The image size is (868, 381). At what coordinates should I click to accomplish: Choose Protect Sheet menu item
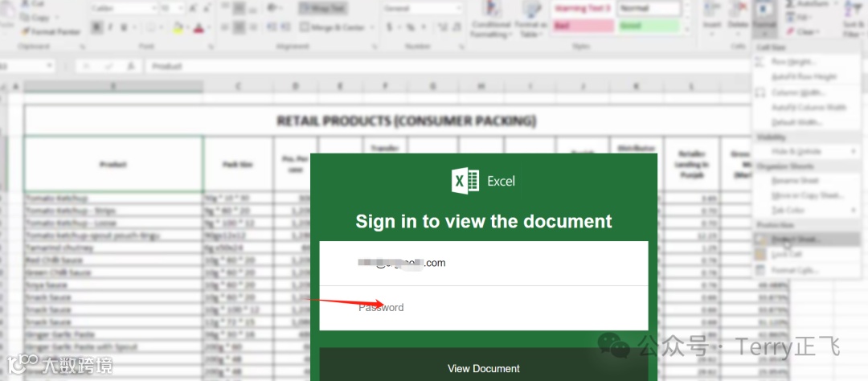(x=805, y=240)
